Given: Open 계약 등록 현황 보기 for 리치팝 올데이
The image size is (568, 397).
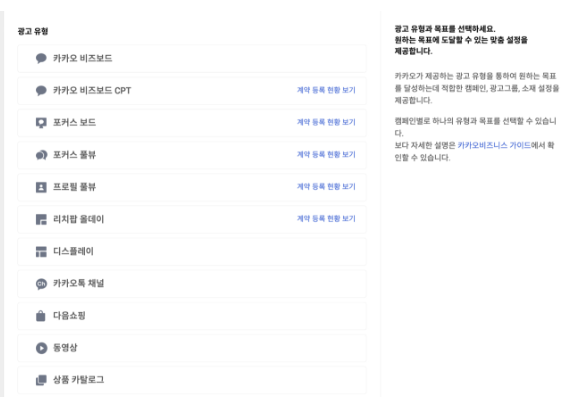Looking at the screenshot, I should [x=326, y=219].
